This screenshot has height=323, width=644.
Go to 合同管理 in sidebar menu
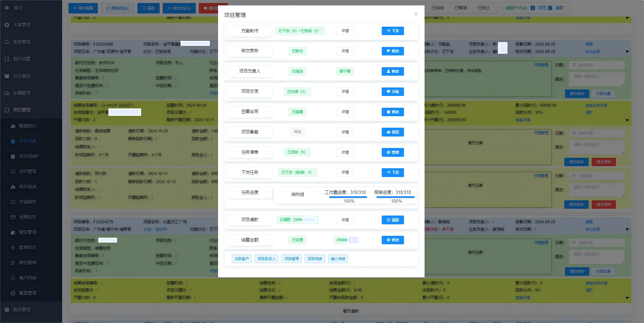click(28, 171)
